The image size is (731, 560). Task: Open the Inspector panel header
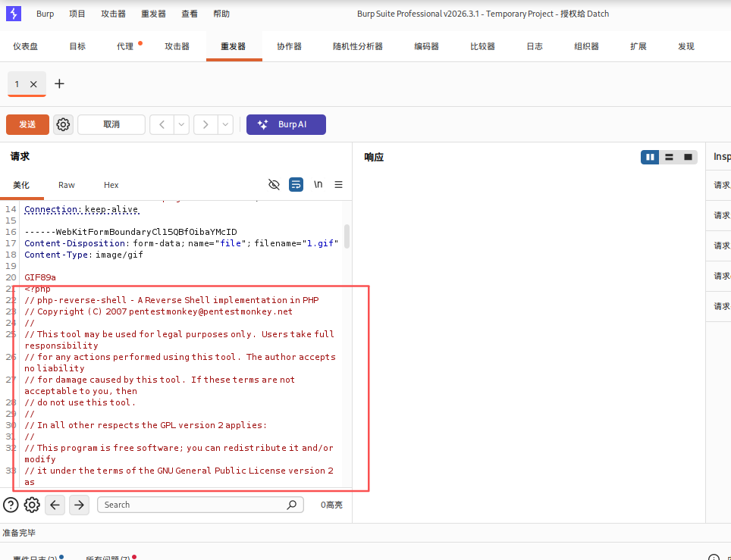tap(722, 157)
